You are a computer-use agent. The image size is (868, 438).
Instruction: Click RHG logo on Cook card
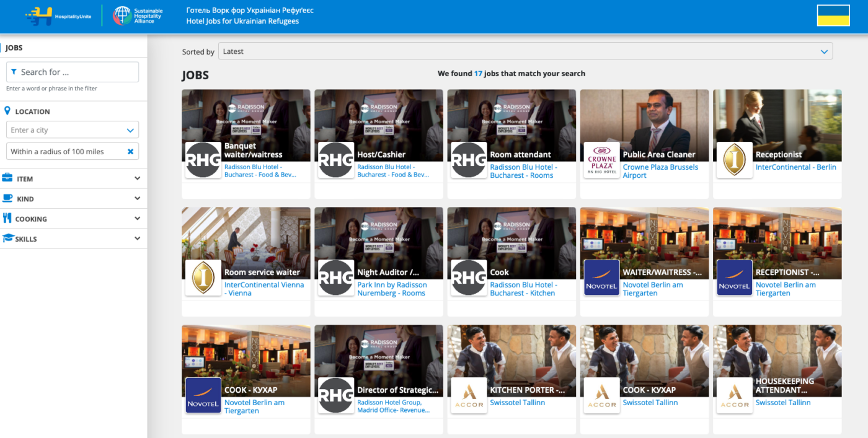[469, 278]
